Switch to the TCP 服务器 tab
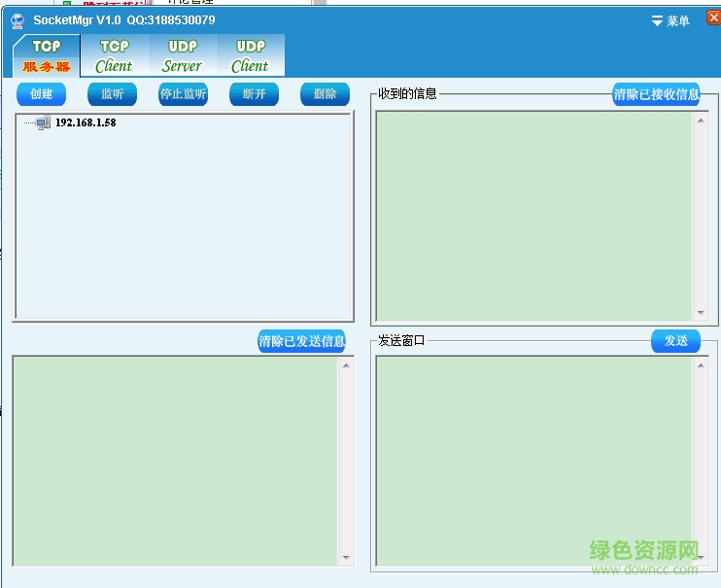This screenshot has width=721, height=588. (47, 55)
